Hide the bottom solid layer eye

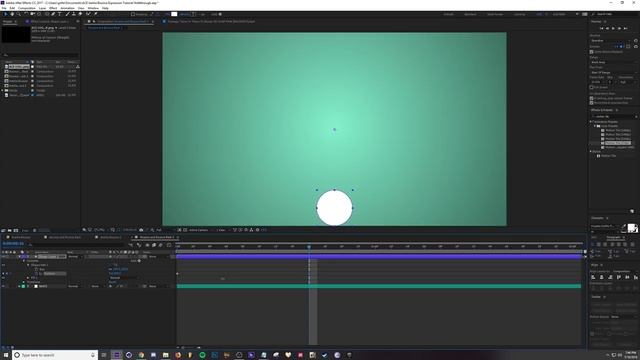[3, 286]
